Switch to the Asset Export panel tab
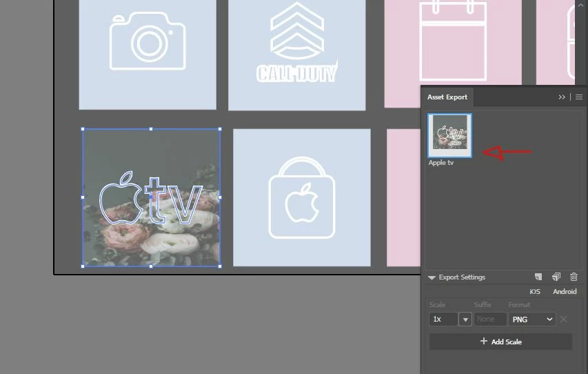588x374 pixels. pyautogui.click(x=447, y=97)
